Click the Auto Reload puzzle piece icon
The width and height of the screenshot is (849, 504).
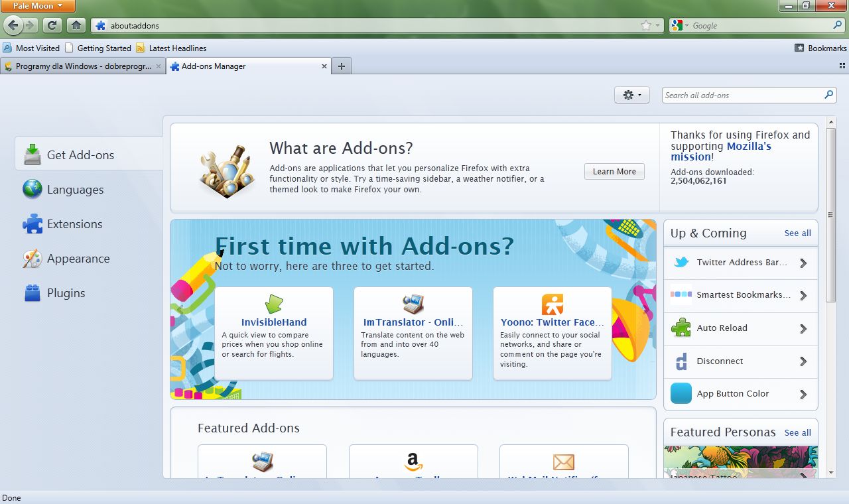click(681, 328)
